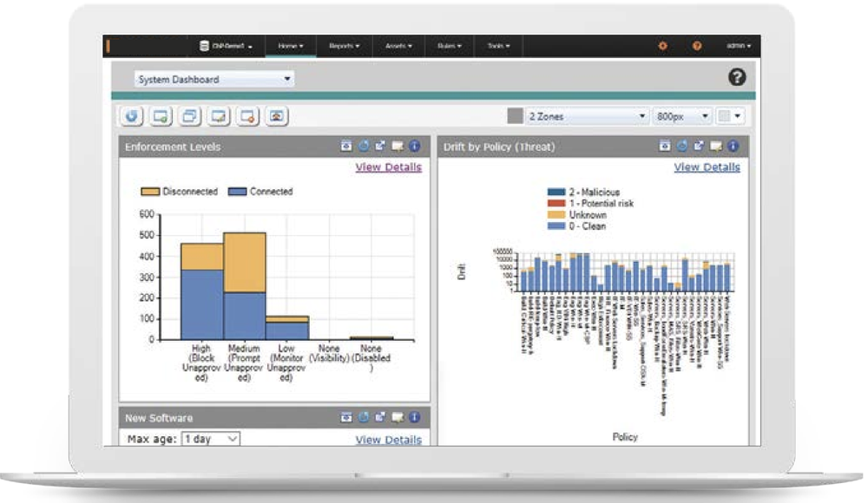This screenshot has width=868, height=503.
Task: Click View Details on Drift by Policy
Action: (707, 167)
